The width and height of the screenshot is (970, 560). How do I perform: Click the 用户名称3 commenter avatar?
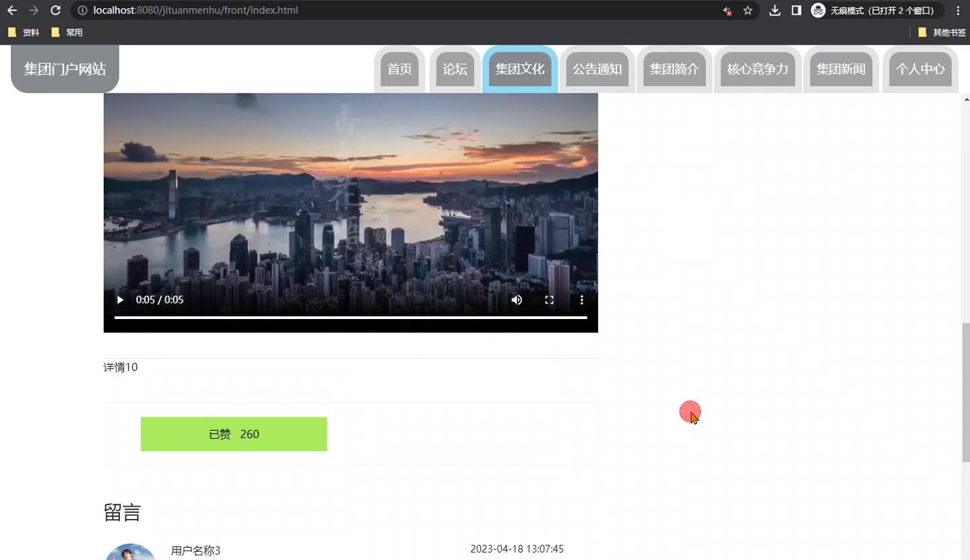coord(131,552)
